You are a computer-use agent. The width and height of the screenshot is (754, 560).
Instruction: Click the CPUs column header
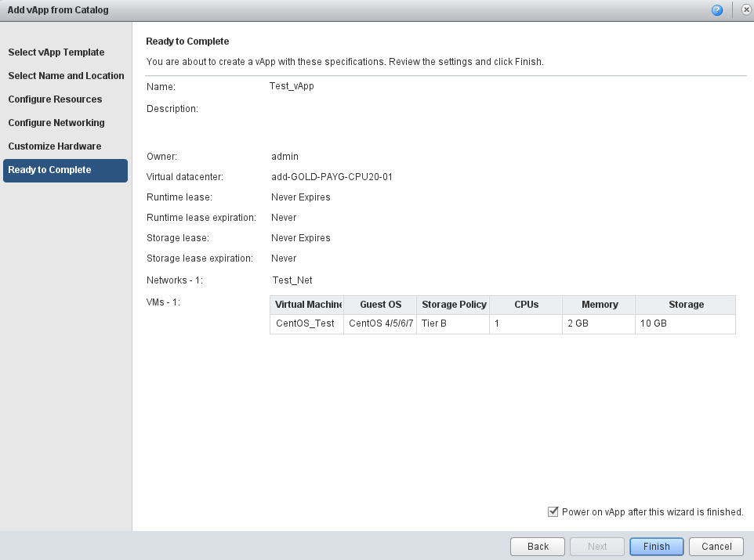click(x=526, y=305)
